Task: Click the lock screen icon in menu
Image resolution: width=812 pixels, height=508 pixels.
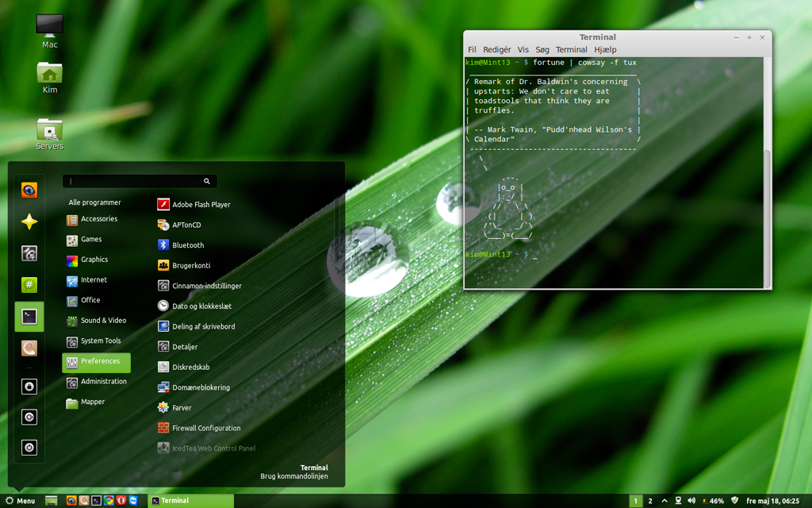Action: [29, 387]
